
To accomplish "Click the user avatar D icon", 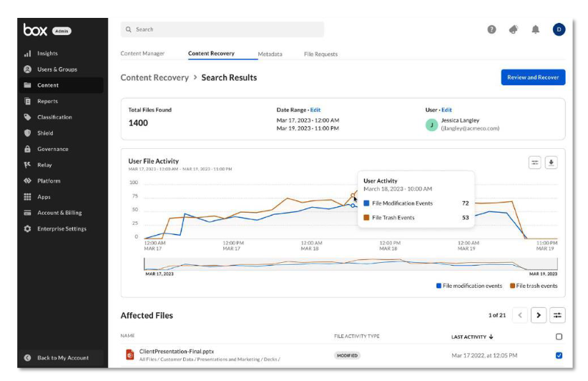I will click(x=559, y=29).
